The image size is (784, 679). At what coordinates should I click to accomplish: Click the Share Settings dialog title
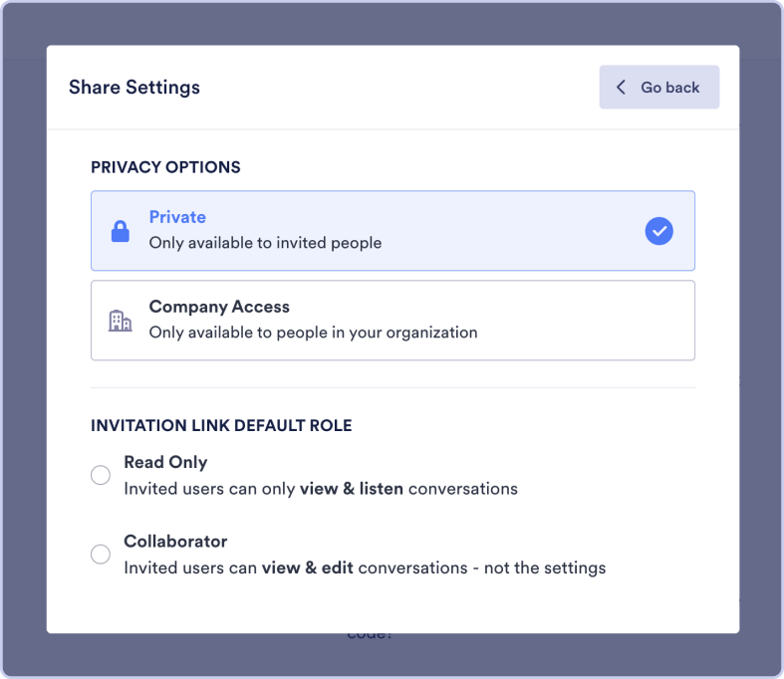134,88
